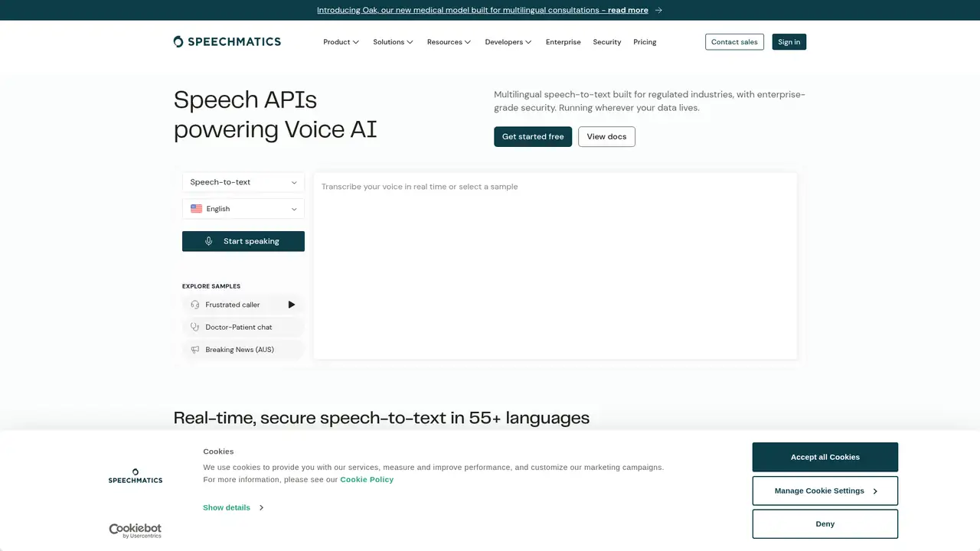The height and width of the screenshot is (551, 980).
Task: Click the read more link in banner
Action: [628, 10]
